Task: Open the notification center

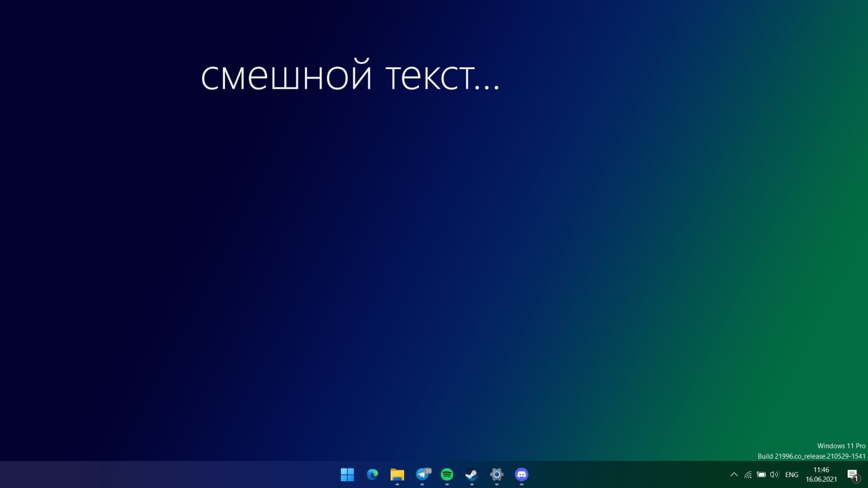Action: (x=853, y=475)
